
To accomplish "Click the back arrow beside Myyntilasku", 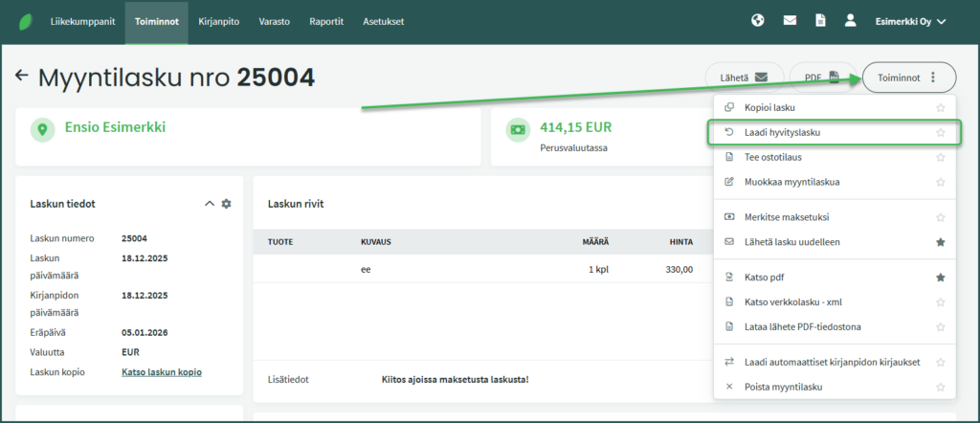I will (x=22, y=76).
